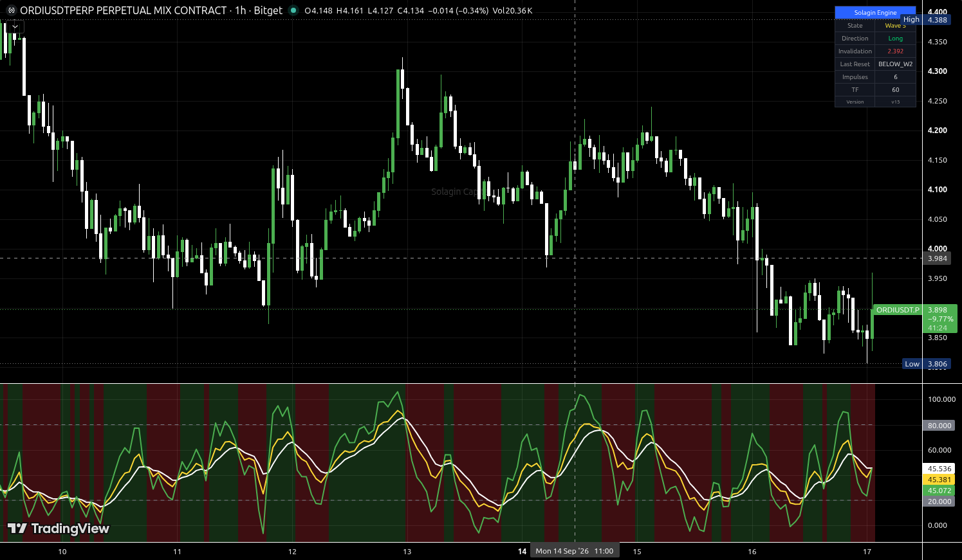Click the 4.100 price scale tick
The width and height of the screenshot is (962, 560).
point(938,190)
